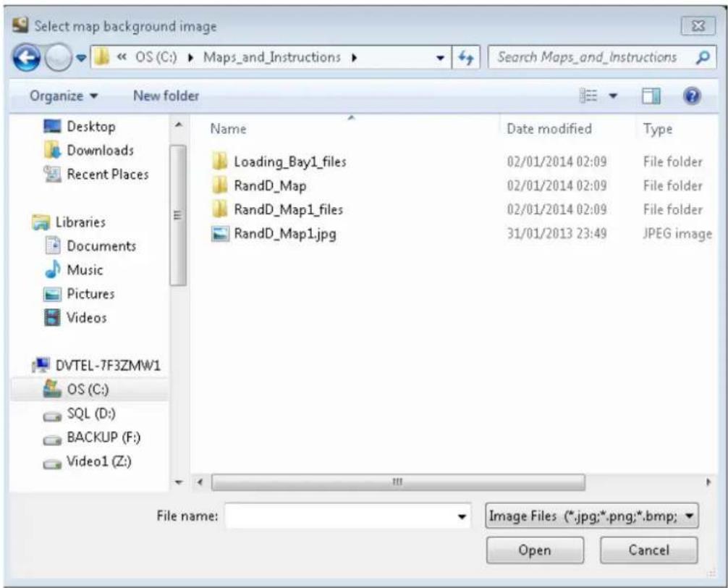Select computer DVTEL-7F3ZMW1
The height and width of the screenshot is (588, 728).
(x=96, y=366)
